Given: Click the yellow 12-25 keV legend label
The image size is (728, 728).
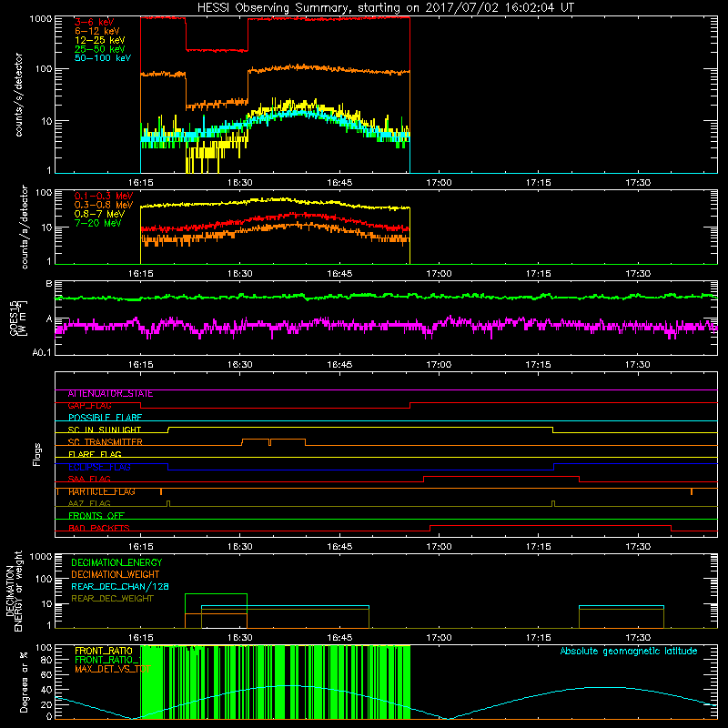Looking at the screenshot, I should pyautogui.click(x=99, y=40).
